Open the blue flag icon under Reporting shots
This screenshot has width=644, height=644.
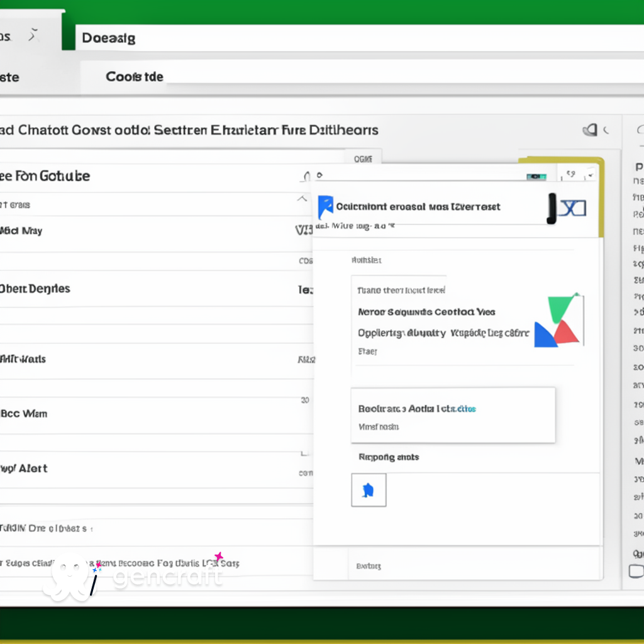(369, 490)
